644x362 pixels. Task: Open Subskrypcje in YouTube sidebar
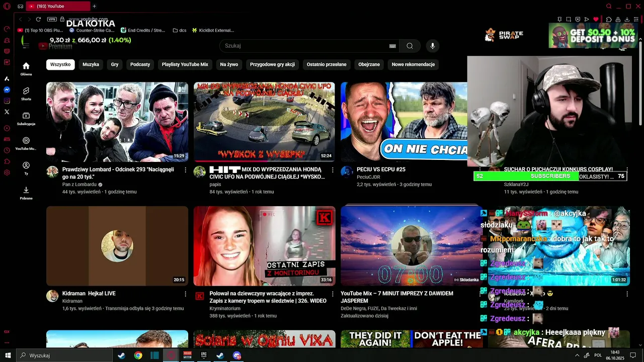coord(26,119)
